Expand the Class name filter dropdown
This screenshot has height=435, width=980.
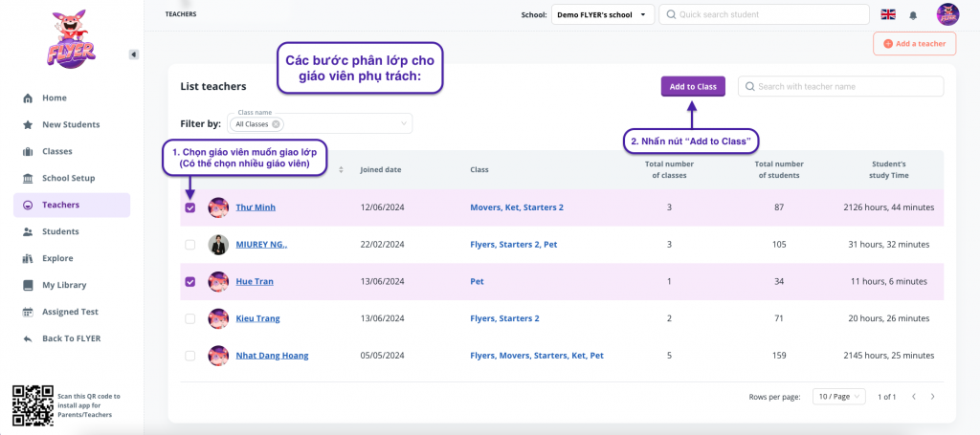click(403, 124)
